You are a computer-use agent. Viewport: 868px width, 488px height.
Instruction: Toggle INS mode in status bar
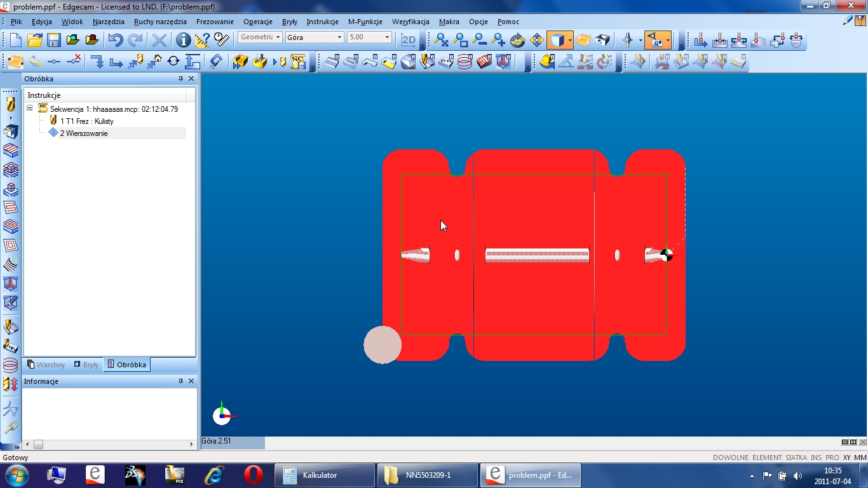pos(816,457)
